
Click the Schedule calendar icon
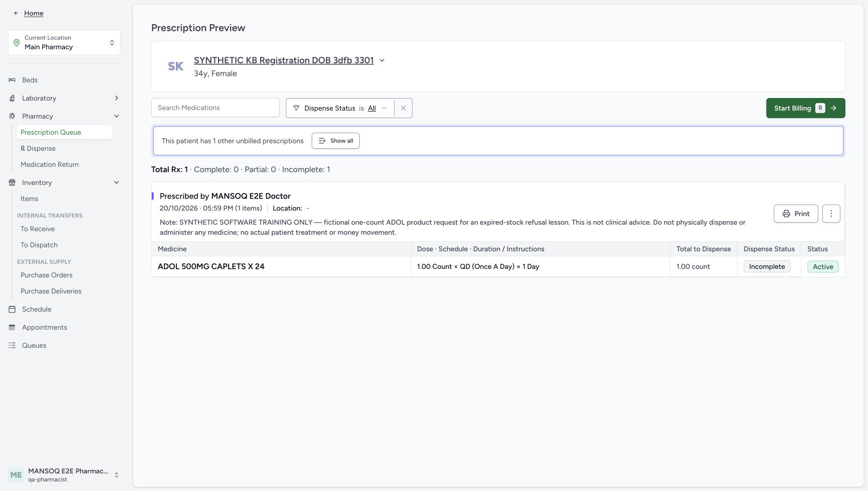click(x=12, y=309)
